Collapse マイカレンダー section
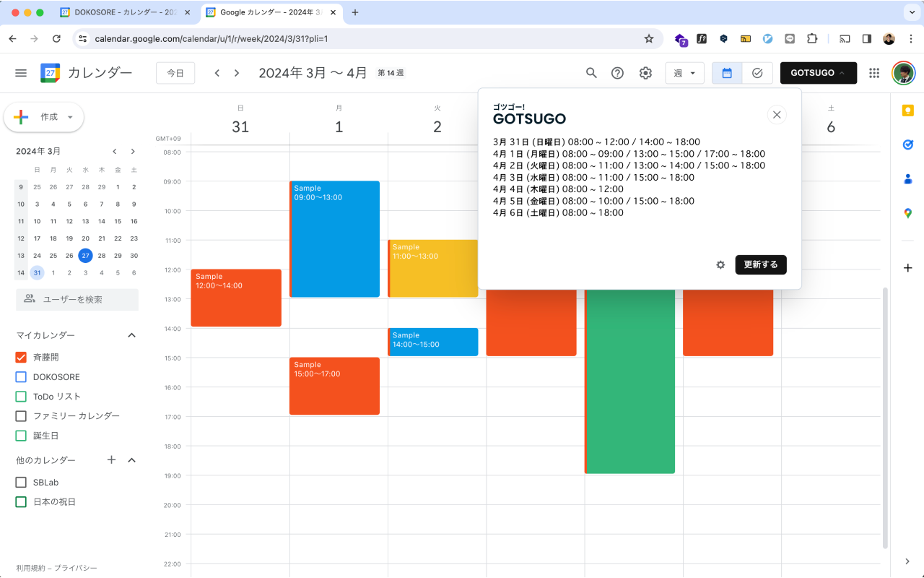Image resolution: width=924 pixels, height=578 pixels. click(x=131, y=335)
